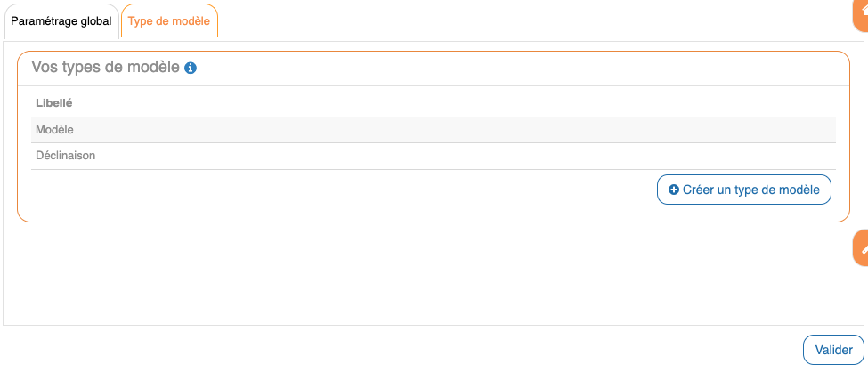The width and height of the screenshot is (868, 372).
Task: Click the panel title bar beside the info icon
Action: 516,68
